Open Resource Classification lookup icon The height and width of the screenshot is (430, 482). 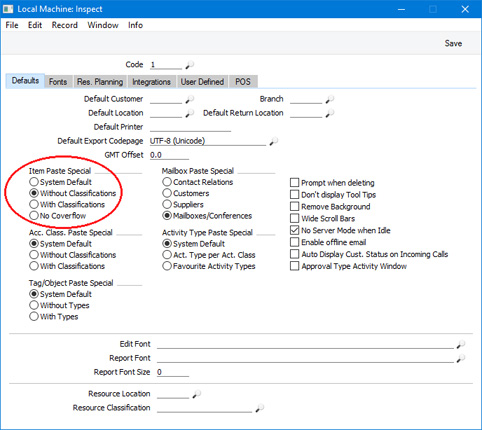coord(260,408)
